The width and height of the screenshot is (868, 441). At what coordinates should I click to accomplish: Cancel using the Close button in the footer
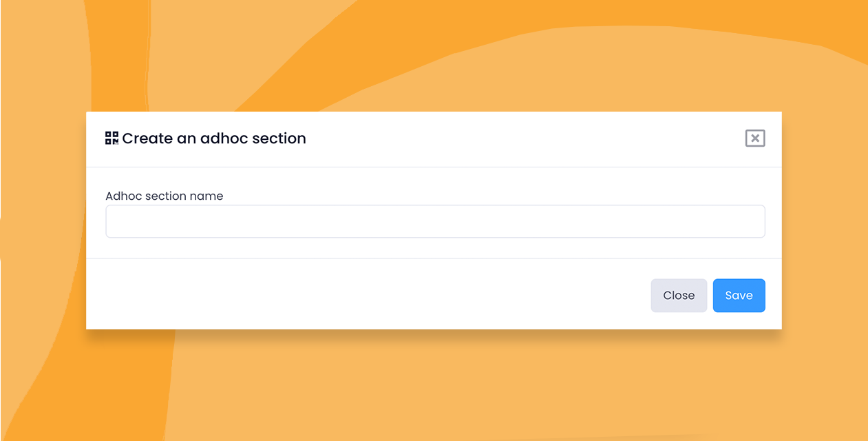point(679,296)
